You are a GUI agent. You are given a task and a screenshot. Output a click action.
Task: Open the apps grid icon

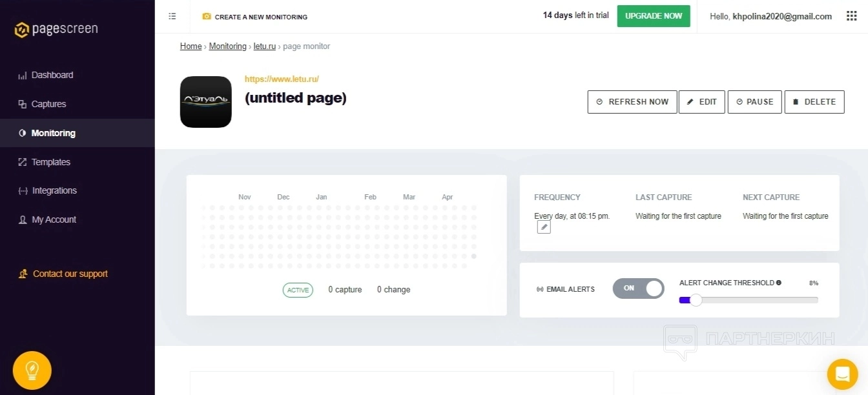click(x=851, y=16)
